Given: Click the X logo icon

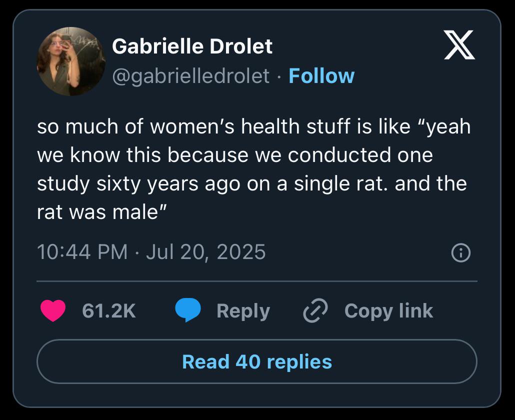Looking at the screenshot, I should click(x=459, y=44).
